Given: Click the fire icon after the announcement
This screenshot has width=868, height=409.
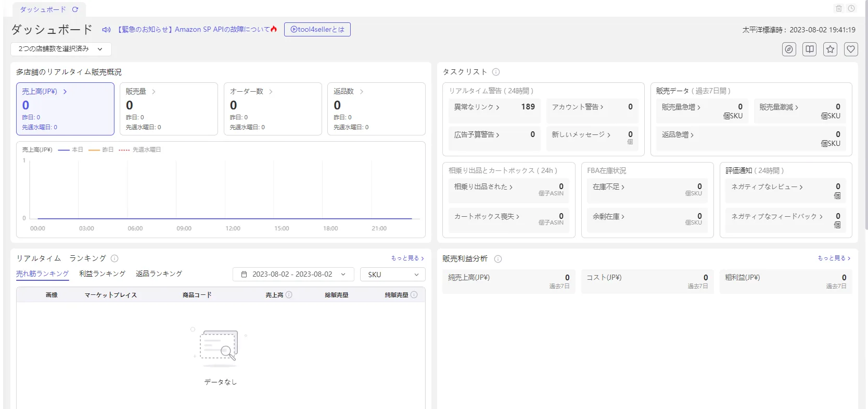Looking at the screenshot, I should coord(274,30).
